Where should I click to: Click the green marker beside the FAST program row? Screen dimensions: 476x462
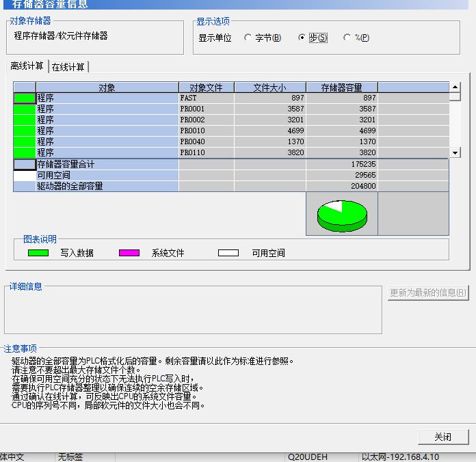click(25, 98)
